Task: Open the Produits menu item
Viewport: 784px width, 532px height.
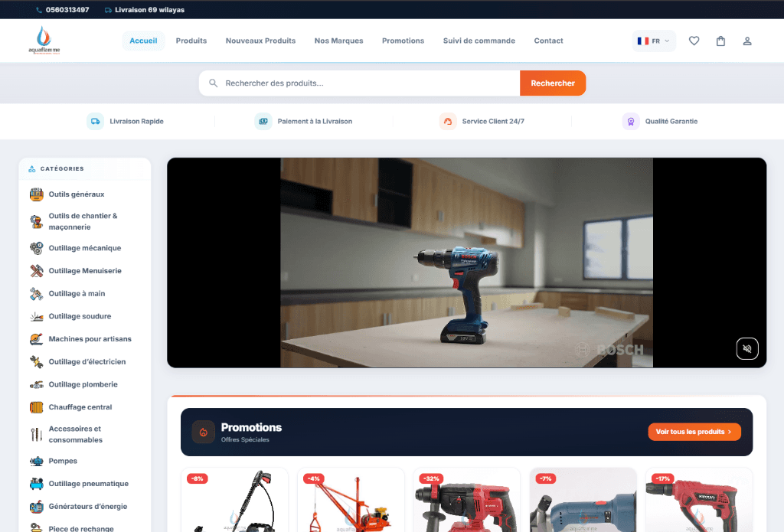Action: coord(191,41)
